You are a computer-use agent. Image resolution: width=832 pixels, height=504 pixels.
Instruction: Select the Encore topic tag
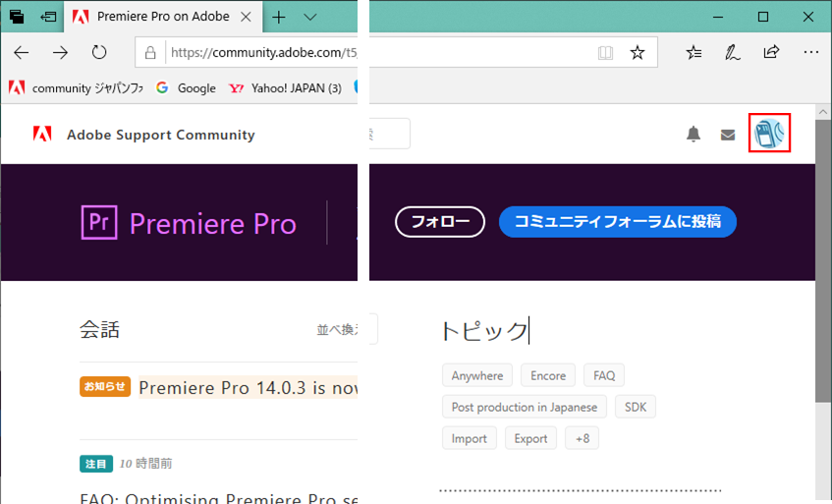[x=548, y=375]
